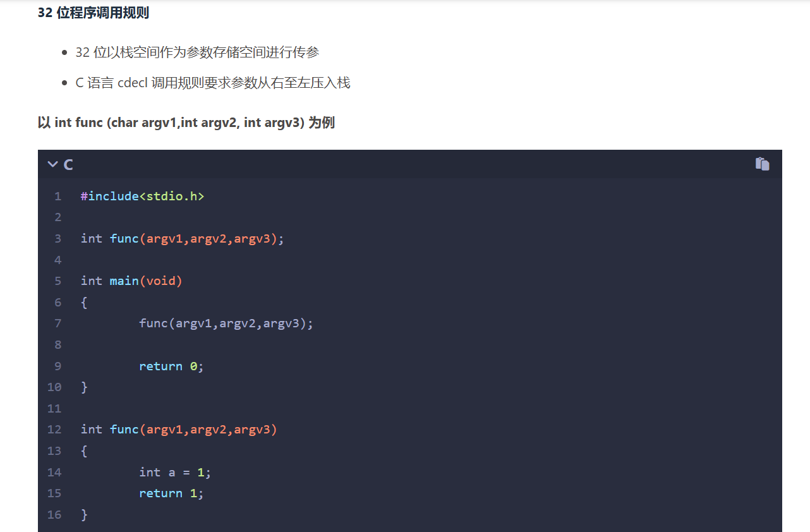Select bold line "以 int func (char argv1..."
810x532 pixels.
[186, 123]
